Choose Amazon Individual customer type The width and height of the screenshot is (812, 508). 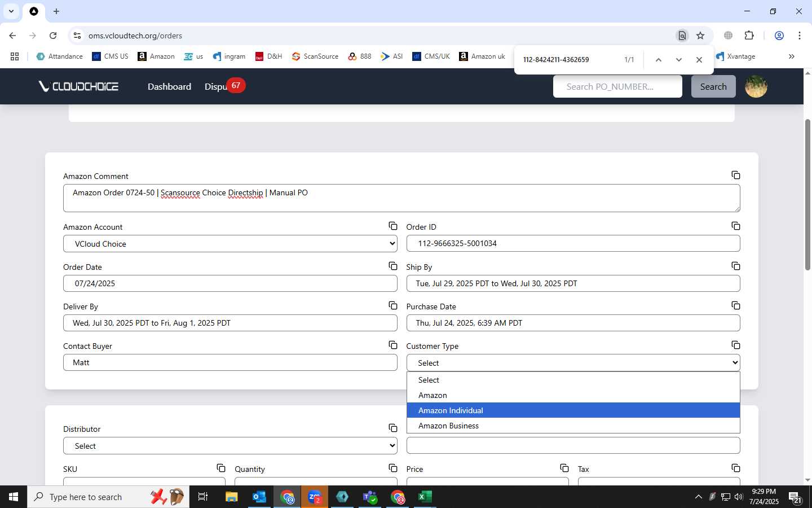tap(573, 410)
